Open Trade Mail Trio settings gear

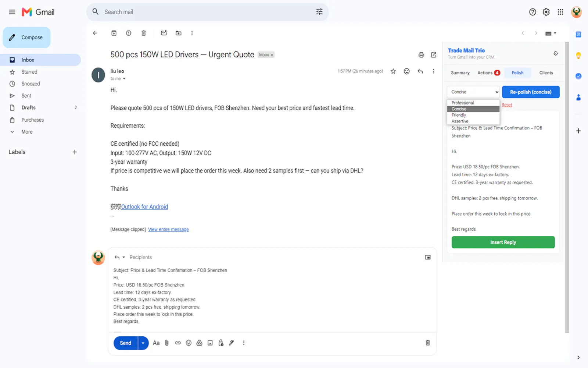click(x=556, y=53)
